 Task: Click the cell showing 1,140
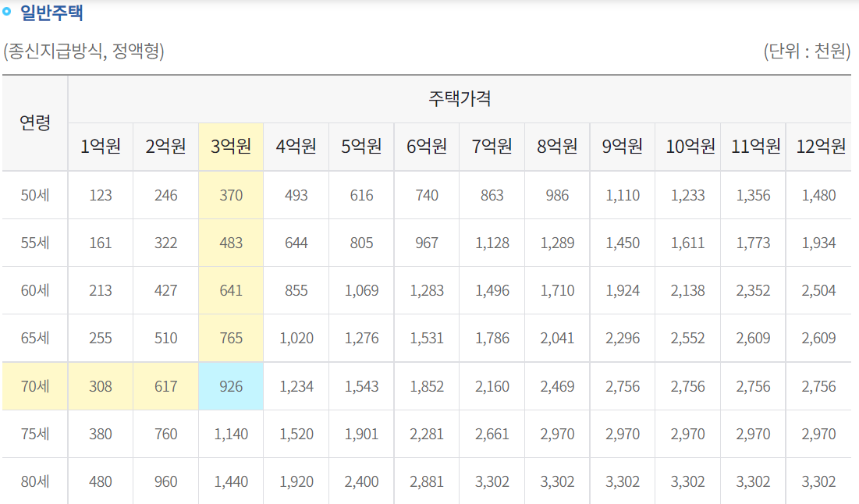231,434
